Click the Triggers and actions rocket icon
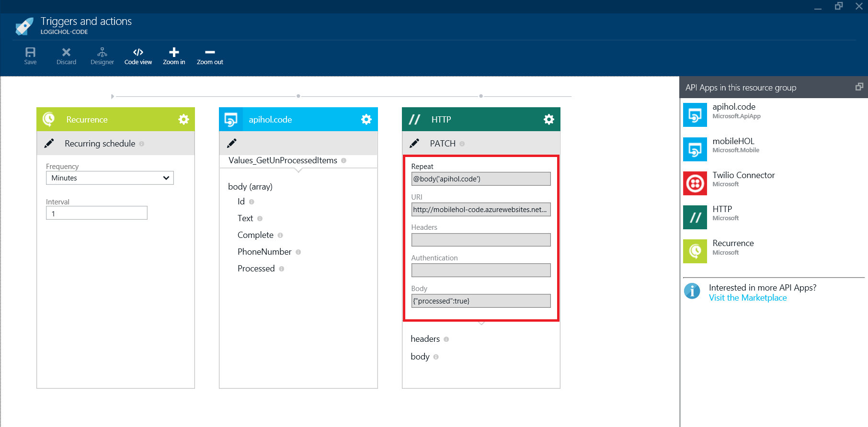 click(x=24, y=26)
